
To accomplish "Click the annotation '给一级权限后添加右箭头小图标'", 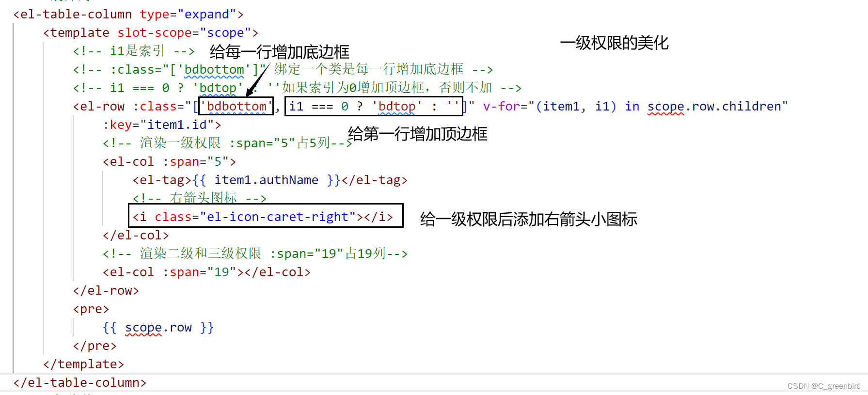I will point(529,219).
